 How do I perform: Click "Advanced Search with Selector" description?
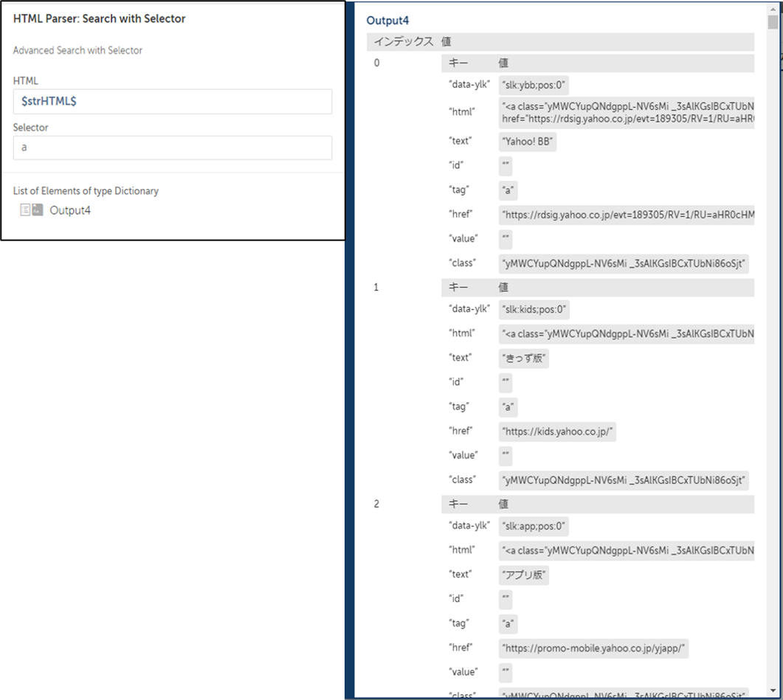(77, 50)
